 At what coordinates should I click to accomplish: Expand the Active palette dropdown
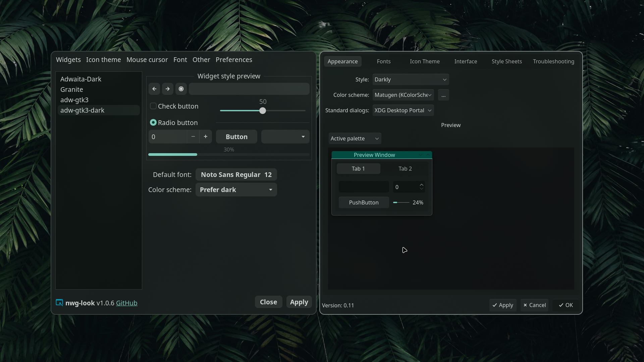tap(355, 139)
